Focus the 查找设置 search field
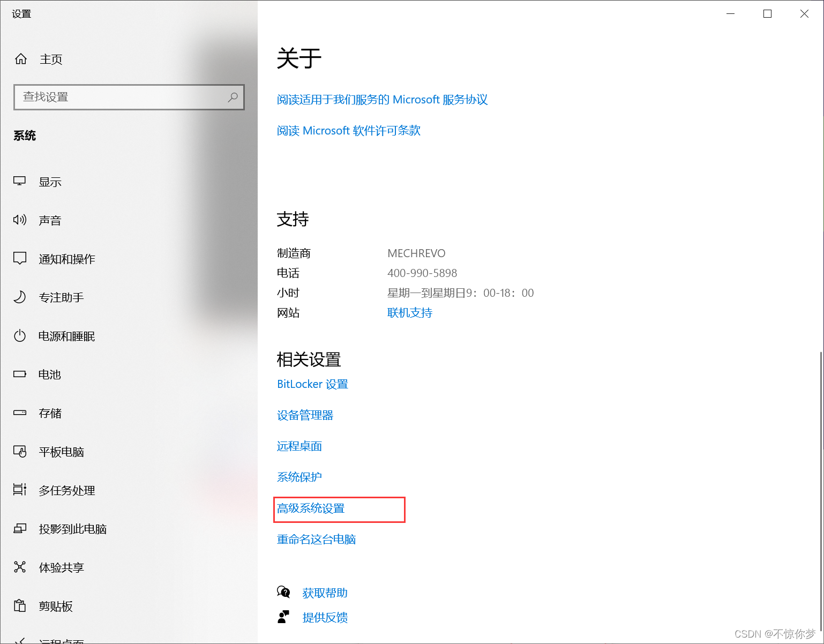This screenshot has width=824, height=644. click(129, 97)
